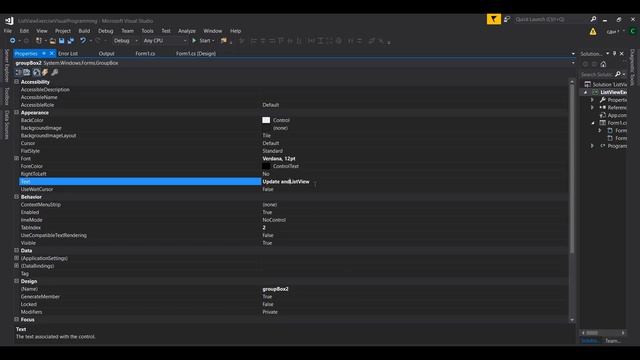Collapse the Accessibility category

[x=17, y=82]
